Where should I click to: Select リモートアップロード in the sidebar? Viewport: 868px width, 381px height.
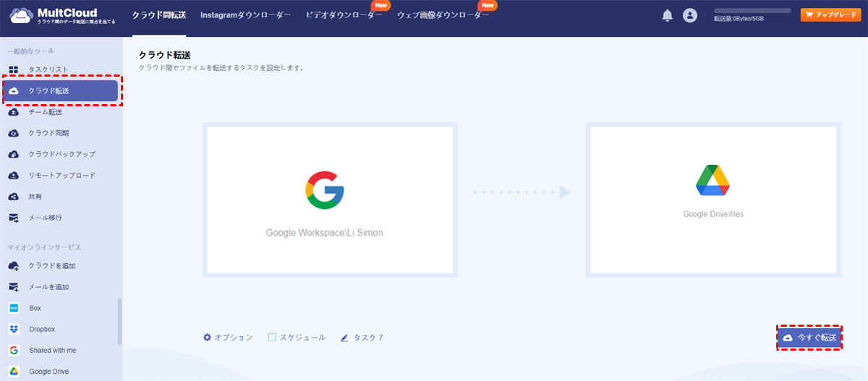point(61,175)
